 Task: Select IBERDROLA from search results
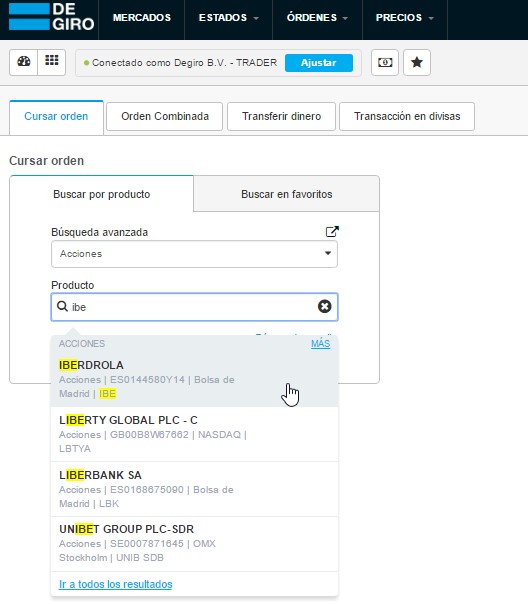(x=194, y=379)
